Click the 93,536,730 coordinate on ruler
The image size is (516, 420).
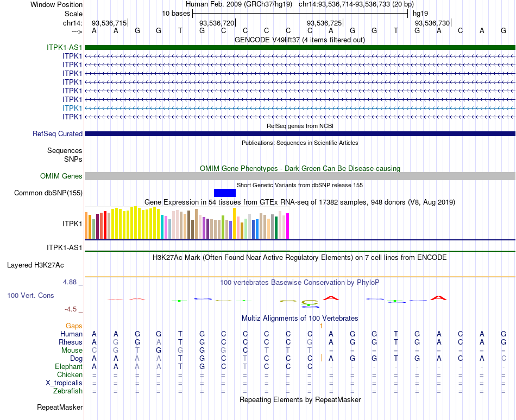432,23
